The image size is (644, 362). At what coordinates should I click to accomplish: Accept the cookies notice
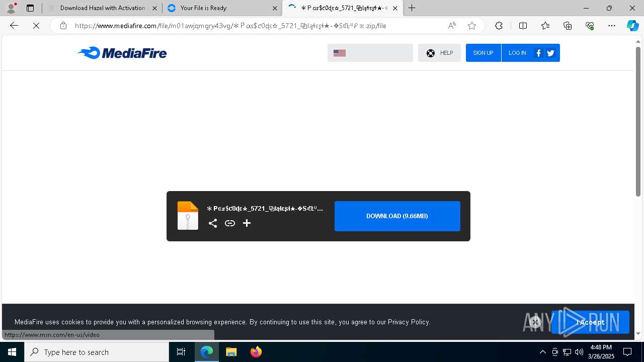590,322
